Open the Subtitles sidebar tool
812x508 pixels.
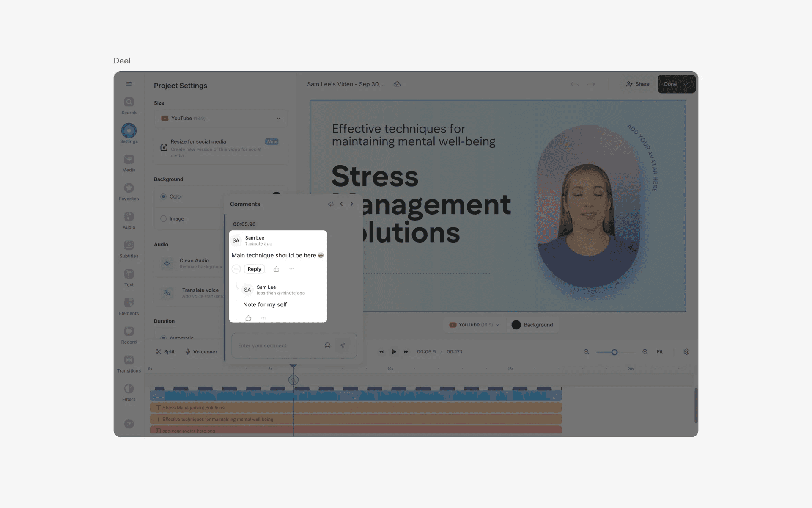pos(129,246)
